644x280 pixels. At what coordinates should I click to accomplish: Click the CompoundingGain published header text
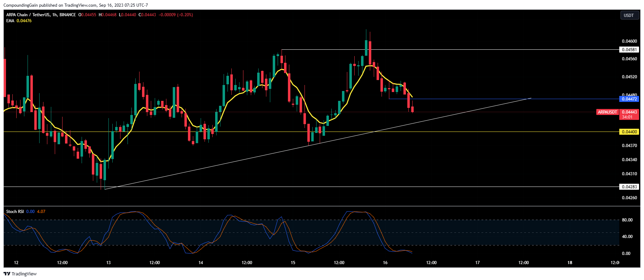76,5
